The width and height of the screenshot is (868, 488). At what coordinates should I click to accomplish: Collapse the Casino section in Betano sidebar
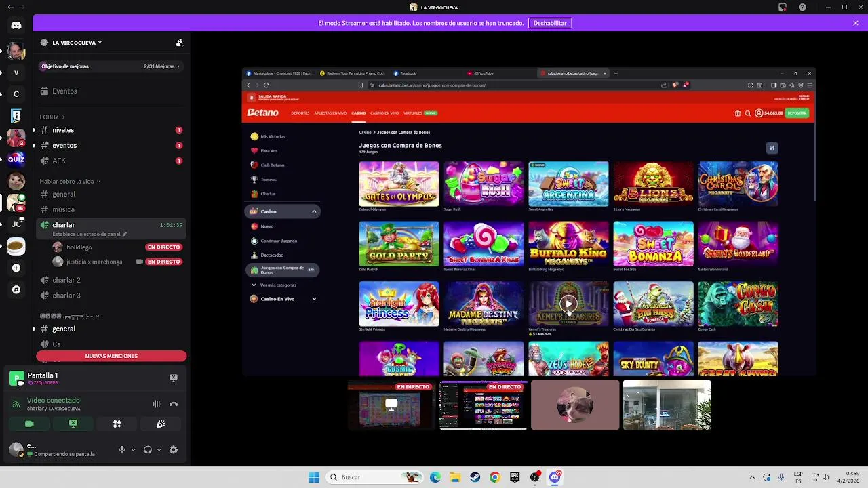(314, 211)
